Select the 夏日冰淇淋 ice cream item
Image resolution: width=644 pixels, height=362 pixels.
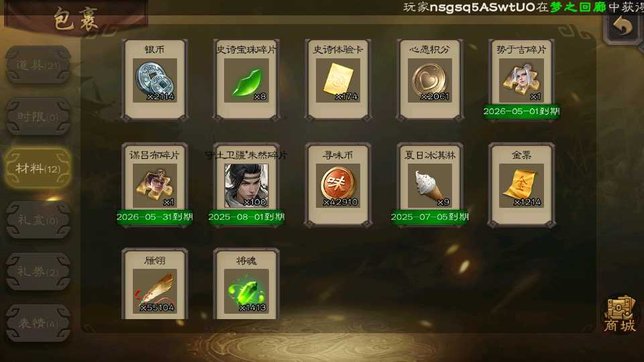coord(429,186)
